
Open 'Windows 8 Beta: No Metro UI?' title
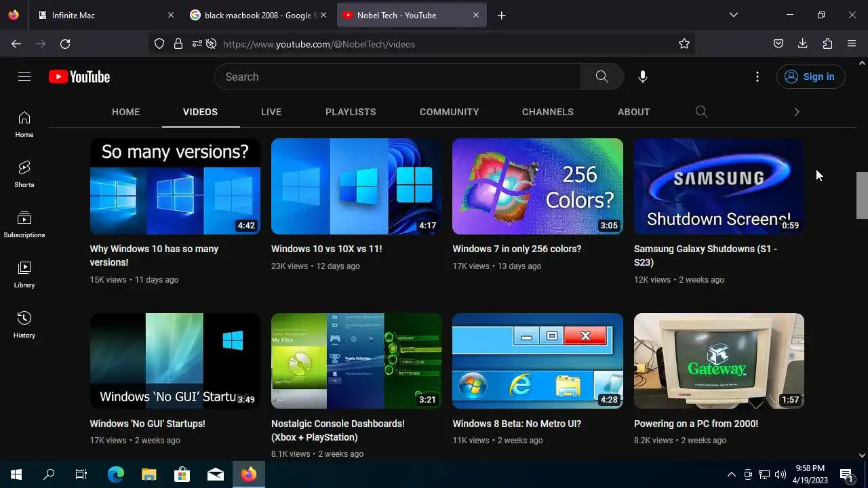point(517,424)
